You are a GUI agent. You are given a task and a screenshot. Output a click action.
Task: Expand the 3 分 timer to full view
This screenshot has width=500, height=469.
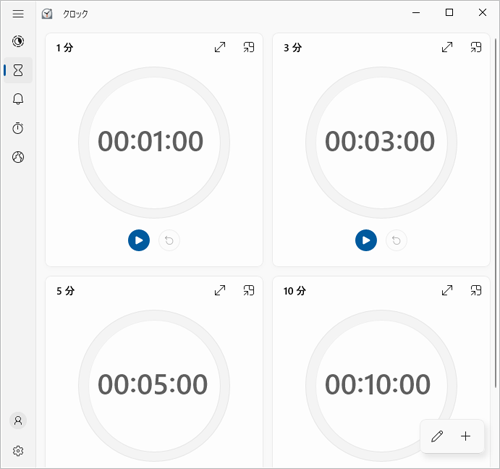447,47
